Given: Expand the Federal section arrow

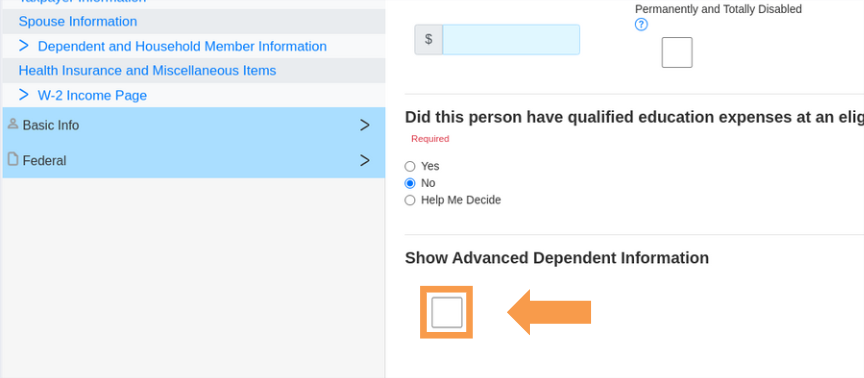Looking at the screenshot, I should point(364,160).
